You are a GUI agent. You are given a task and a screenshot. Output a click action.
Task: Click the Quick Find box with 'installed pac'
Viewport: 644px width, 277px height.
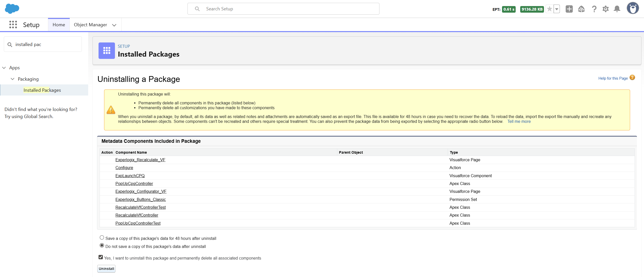click(43, 44)
